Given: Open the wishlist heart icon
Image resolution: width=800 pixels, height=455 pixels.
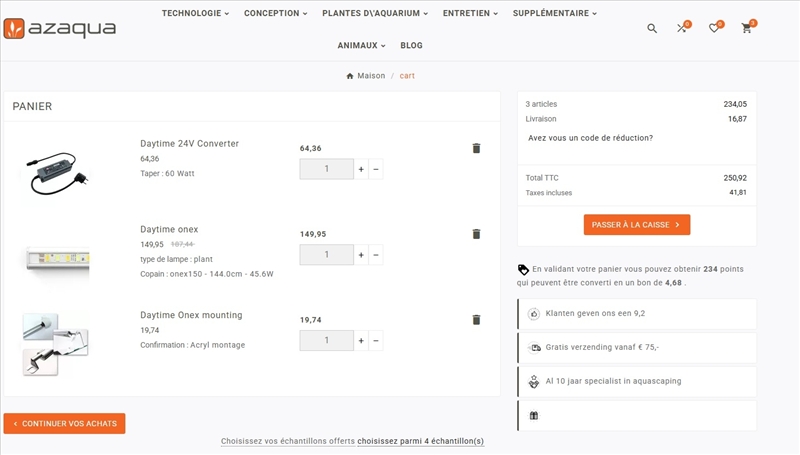Looking at the screenshot, I should click(x=714, y=28).
